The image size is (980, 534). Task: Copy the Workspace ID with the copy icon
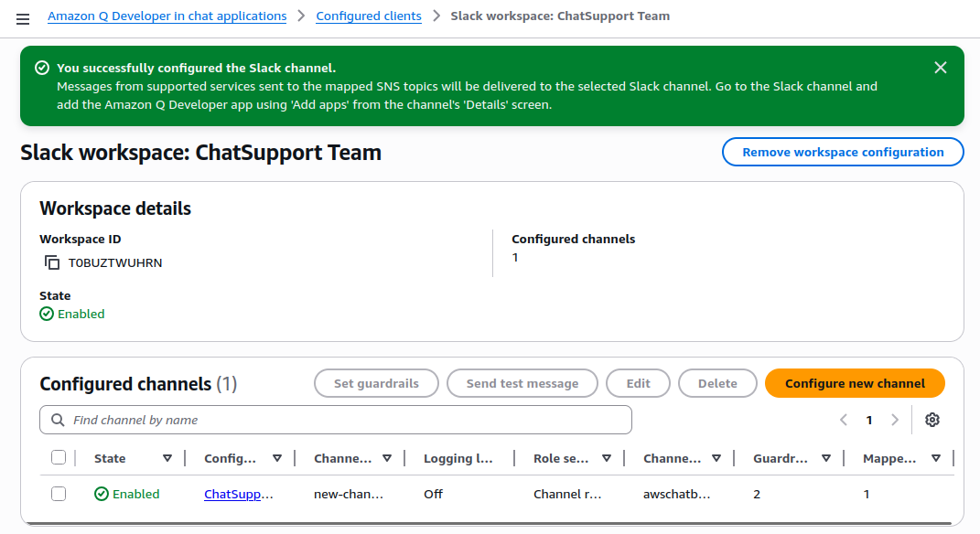[x=52, y=263]
